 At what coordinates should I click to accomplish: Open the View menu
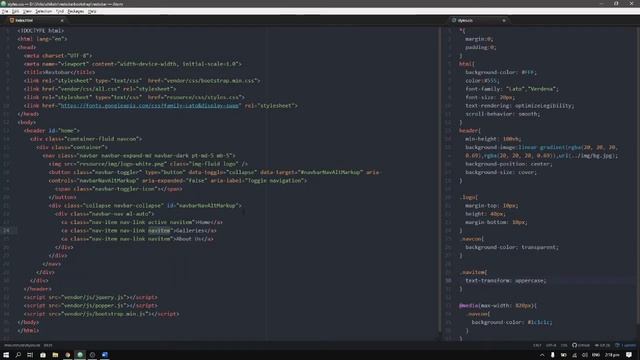27,11
